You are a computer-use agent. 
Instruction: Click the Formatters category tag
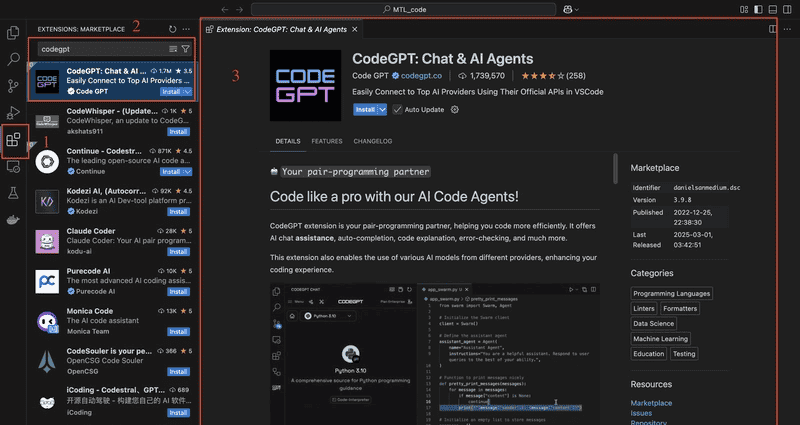(680, 309)
